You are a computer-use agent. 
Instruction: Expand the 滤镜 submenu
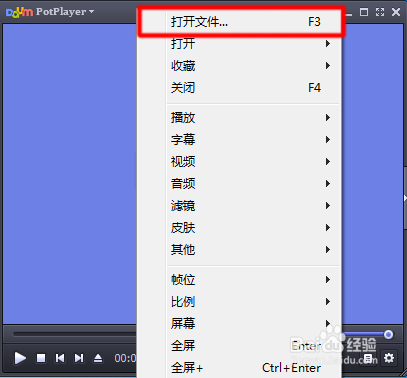[x=239, y=206]
